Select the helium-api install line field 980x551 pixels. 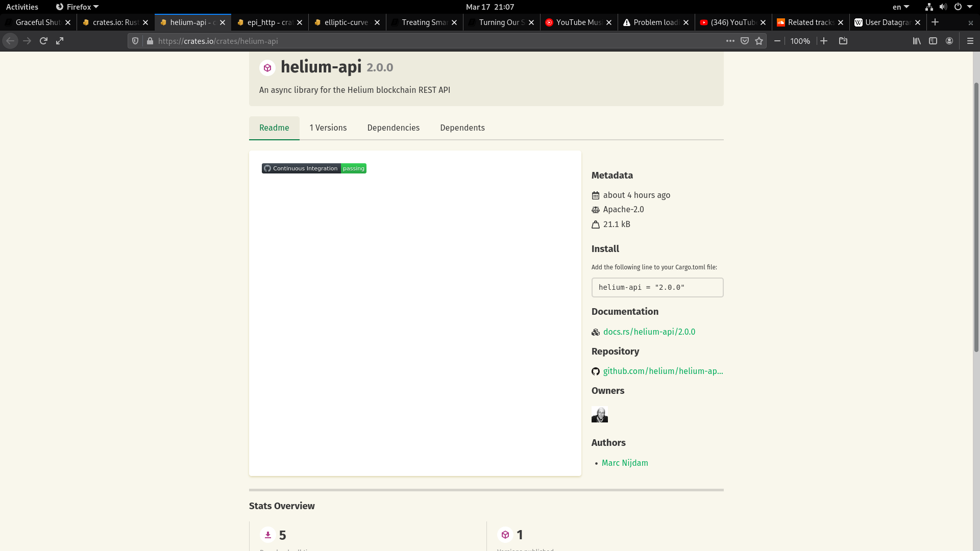coord(657,287)
